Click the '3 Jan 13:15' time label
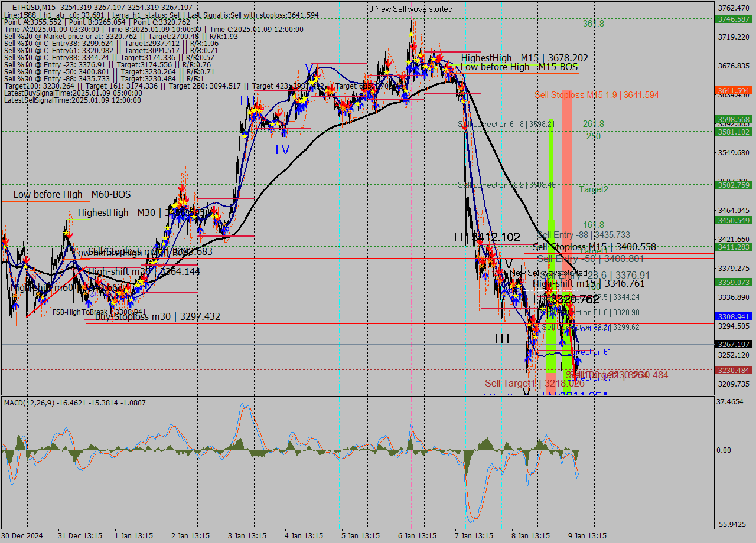The image size is (756, 543). (247, 535)
